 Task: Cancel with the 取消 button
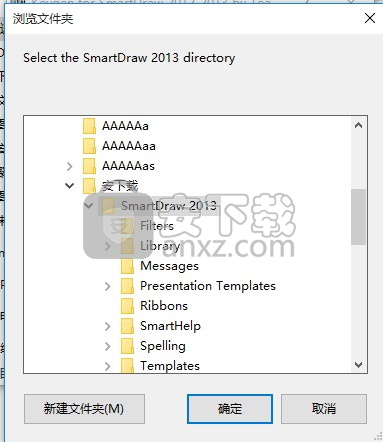[x=324, y=409]
